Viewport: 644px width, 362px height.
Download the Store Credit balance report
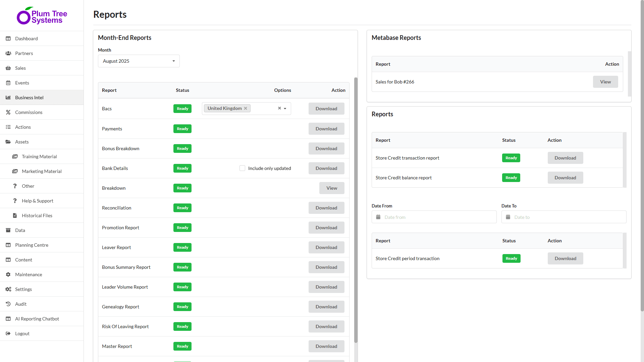(x=565, y=178)
